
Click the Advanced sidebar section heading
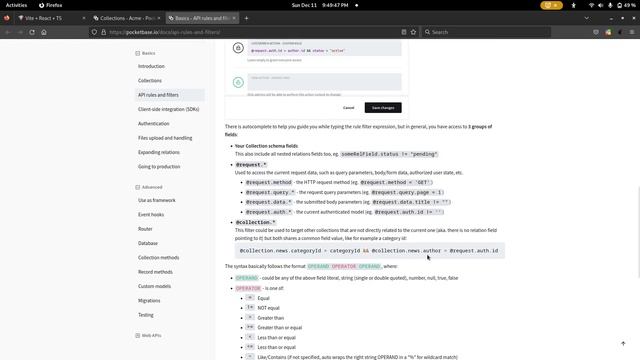coord(149,187)
